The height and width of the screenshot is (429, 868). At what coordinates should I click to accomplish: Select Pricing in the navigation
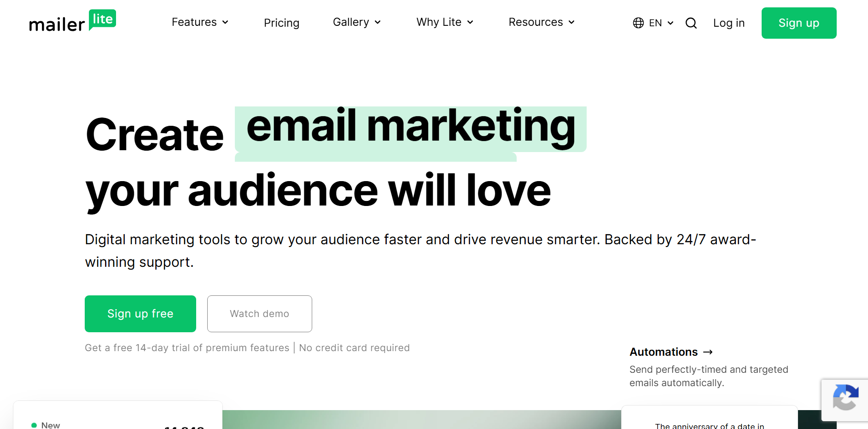(281, 23)
